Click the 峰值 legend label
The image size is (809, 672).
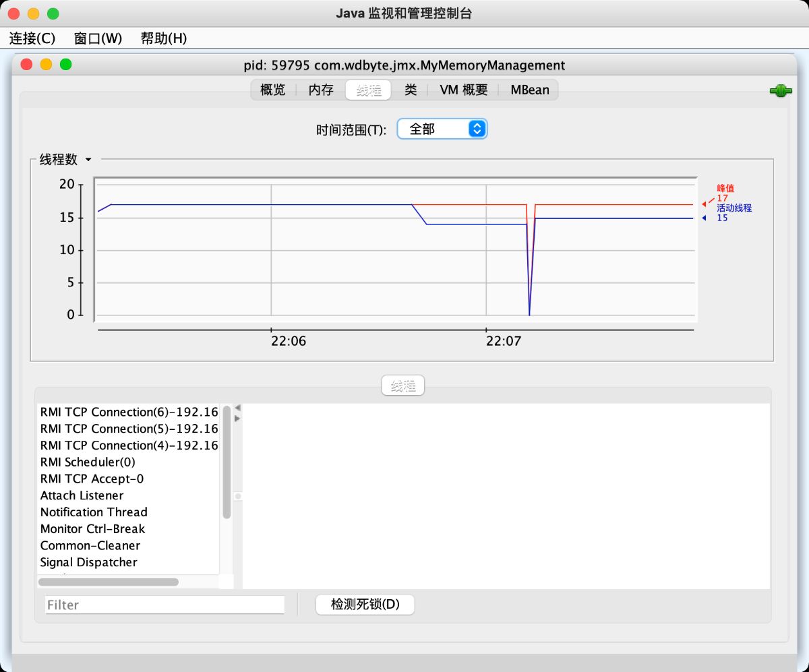coord(725,188)
